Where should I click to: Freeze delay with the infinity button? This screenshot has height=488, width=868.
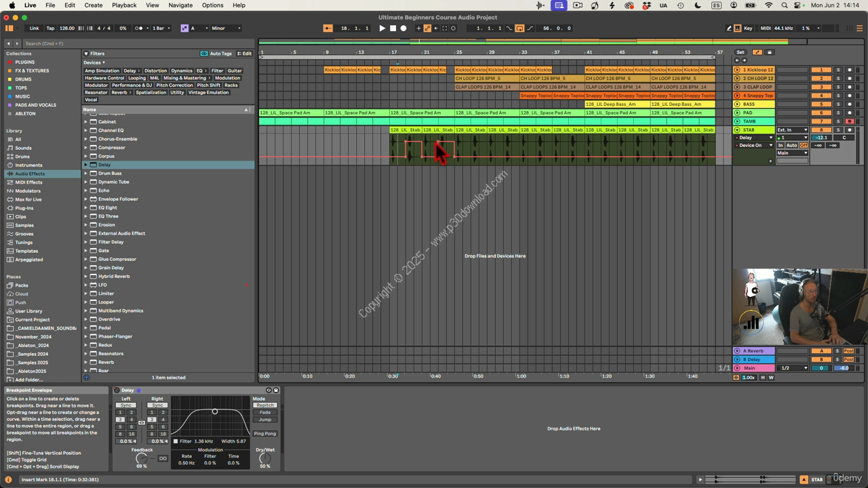[x=163, y=459]
